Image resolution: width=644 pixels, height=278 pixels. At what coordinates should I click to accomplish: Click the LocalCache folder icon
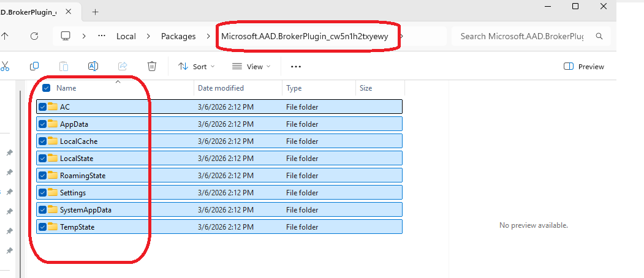click(53, 141)
